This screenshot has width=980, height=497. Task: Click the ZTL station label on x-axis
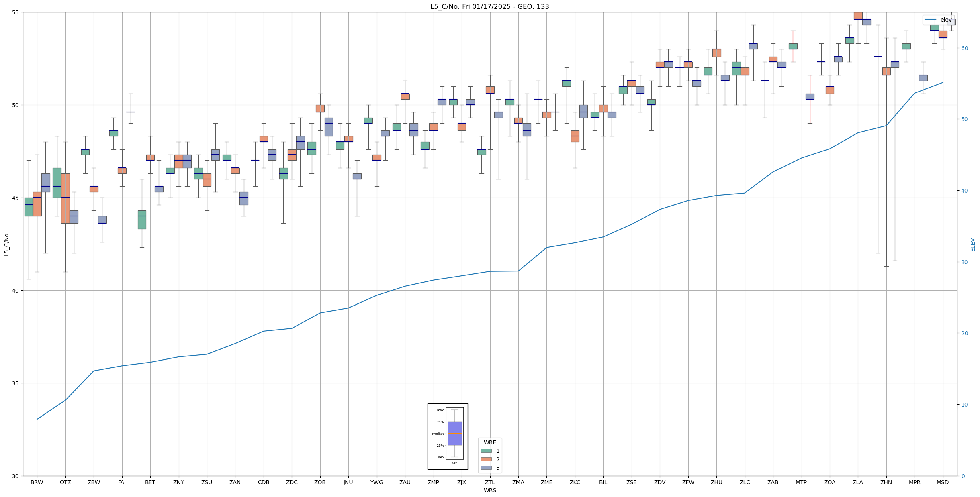pos(490,482)
